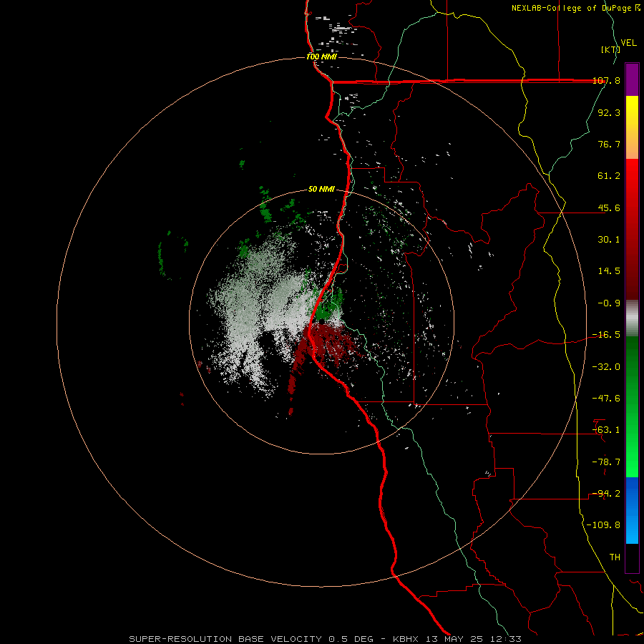Image resolution: width=644 pixels, height=644 pixels.
Task: Click the KBHX station identifier in caption
Action: pos(406,639)
